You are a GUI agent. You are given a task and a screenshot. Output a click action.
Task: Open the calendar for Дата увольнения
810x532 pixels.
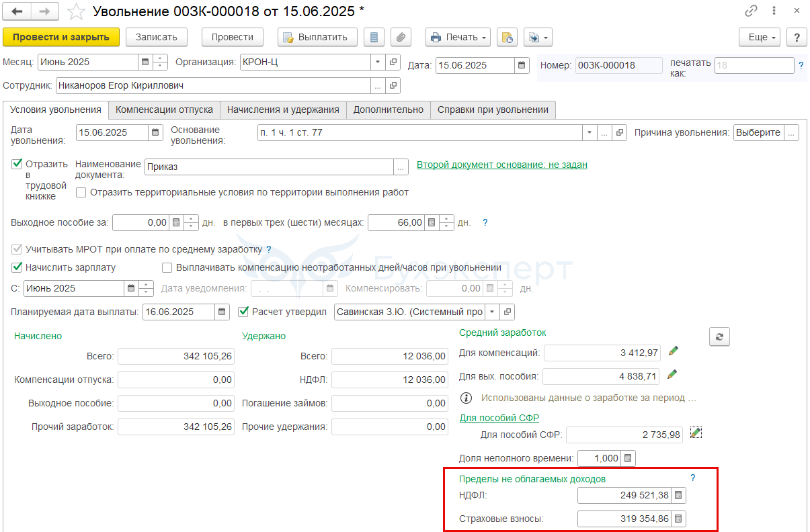point(155,132)
